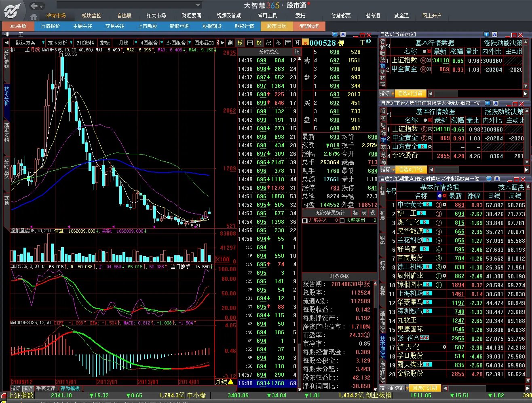532x403 pixels.
Task: Click the 存为模板 link below chart
Action: pyautogui.click(x=70, y=388)
